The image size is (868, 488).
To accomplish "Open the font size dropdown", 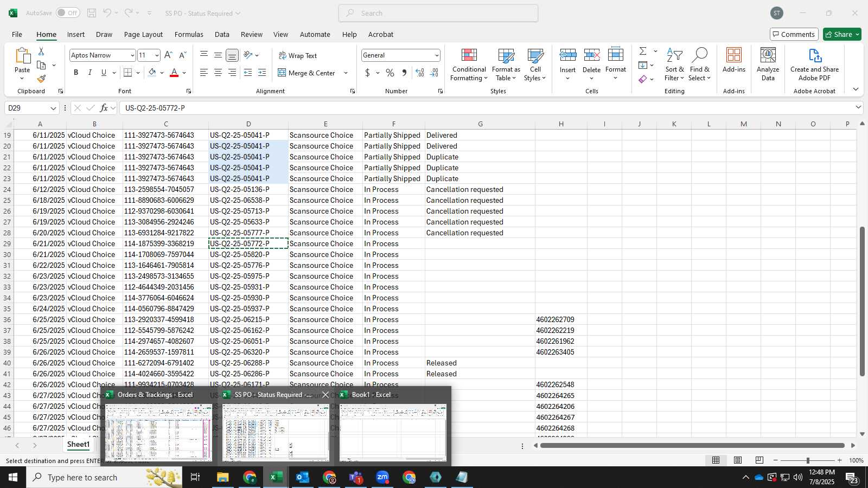I will (157, 55).
